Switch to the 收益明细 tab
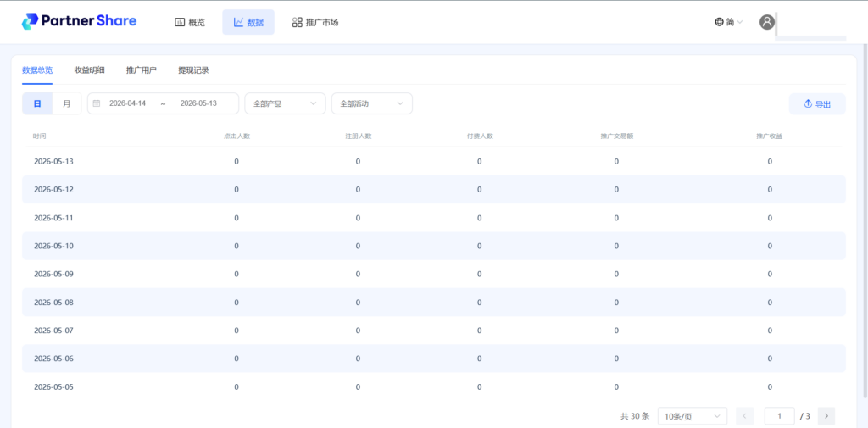This screenshot has width=868, height=428. 89,70
